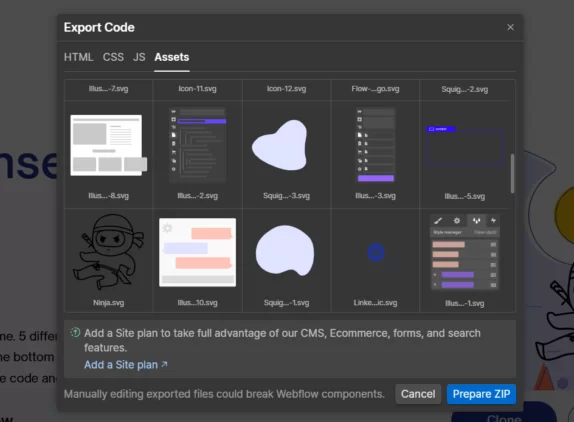Viewport: 574px width, 422px height.
Task: Cancel the code export
Action: 418,394
